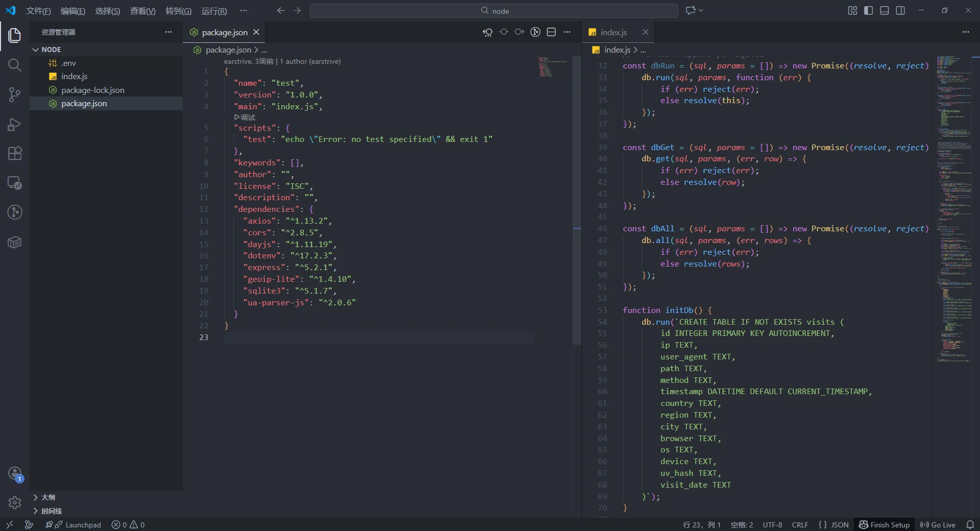Open the 文件(F) menu

[x=38, y=11]
